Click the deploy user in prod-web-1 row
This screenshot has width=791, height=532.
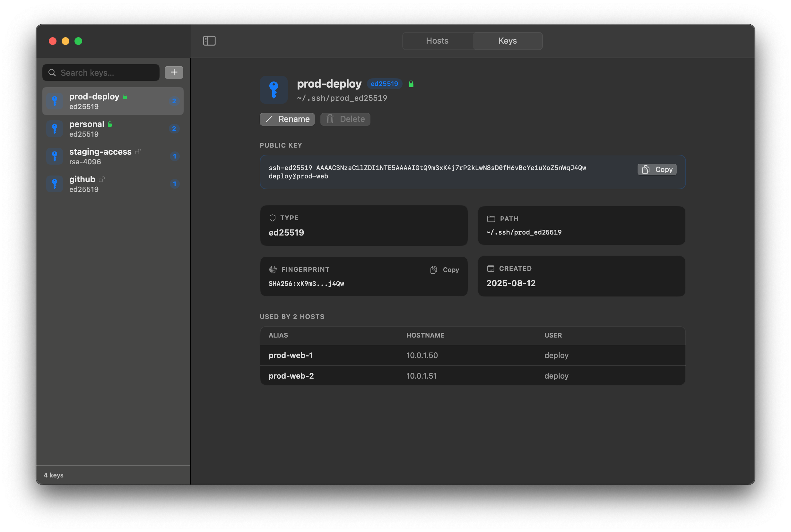click(556, 355)
